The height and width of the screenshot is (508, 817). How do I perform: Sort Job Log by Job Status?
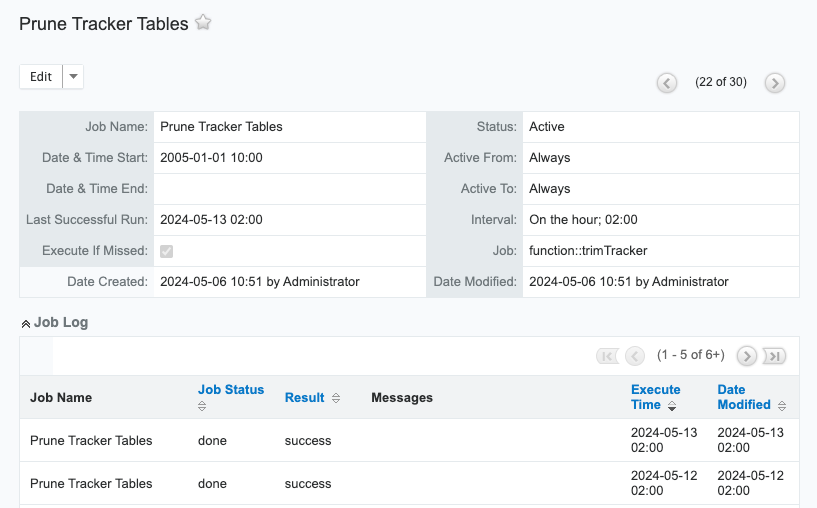tap(231, 390)
